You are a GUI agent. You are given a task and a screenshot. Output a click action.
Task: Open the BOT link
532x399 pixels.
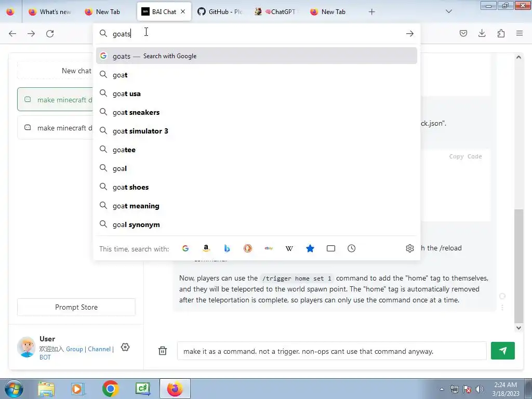[x=45, y=357]
